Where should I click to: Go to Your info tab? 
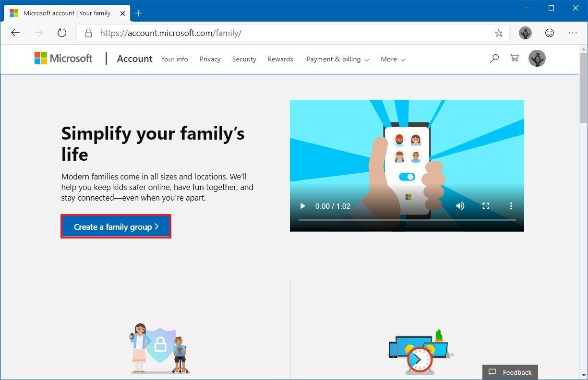174,59
